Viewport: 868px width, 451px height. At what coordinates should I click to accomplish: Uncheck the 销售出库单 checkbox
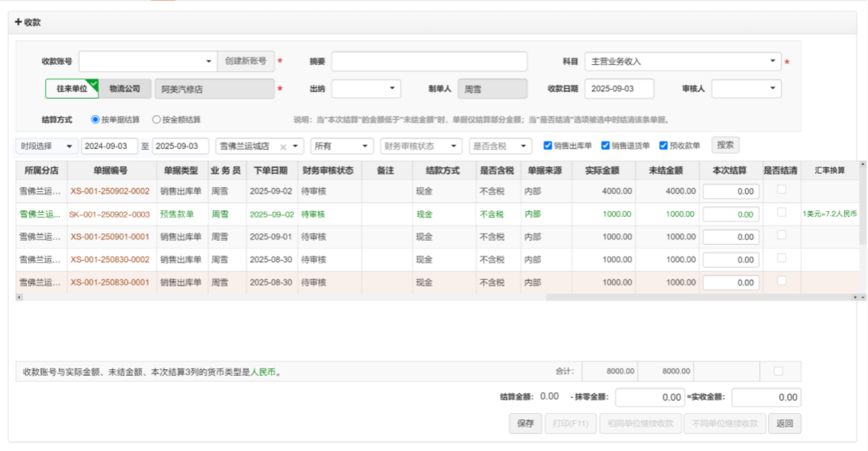(548, 146)
